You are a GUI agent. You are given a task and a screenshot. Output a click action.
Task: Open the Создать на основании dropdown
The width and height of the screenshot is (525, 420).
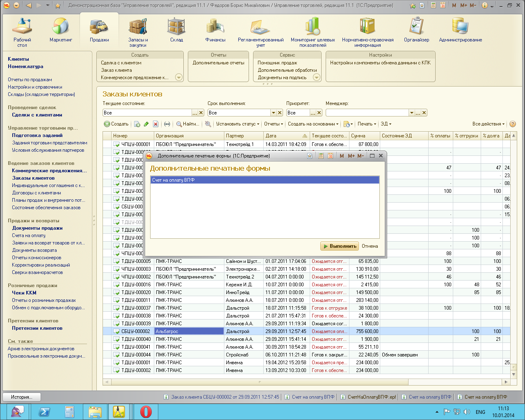pyautogui.click(x=313, y=124)
